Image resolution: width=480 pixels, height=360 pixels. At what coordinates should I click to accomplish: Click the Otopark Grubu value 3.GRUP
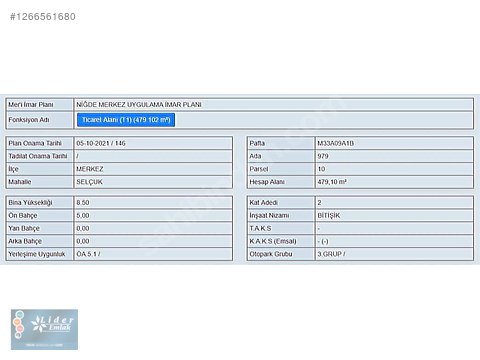pos(331,254)
